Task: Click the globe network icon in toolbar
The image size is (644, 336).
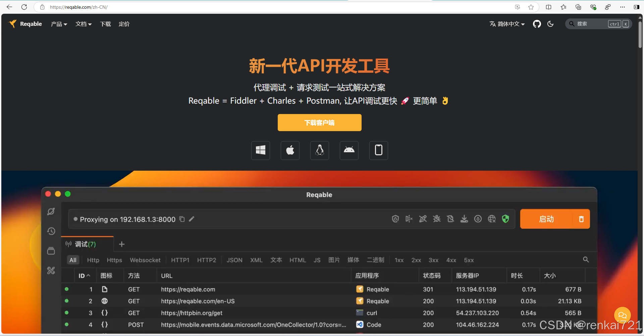Action: [492, 219]
